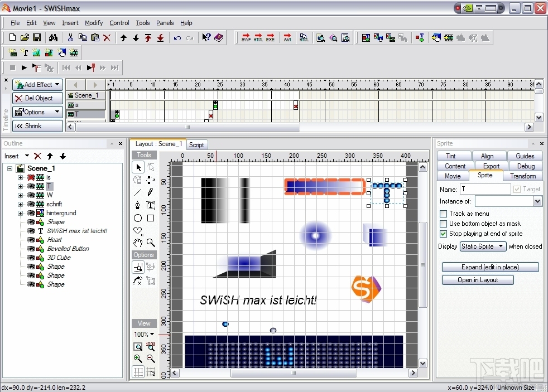Uncheck Stop playing at end of sprite
548x392 pixels.
click(444, 234)
